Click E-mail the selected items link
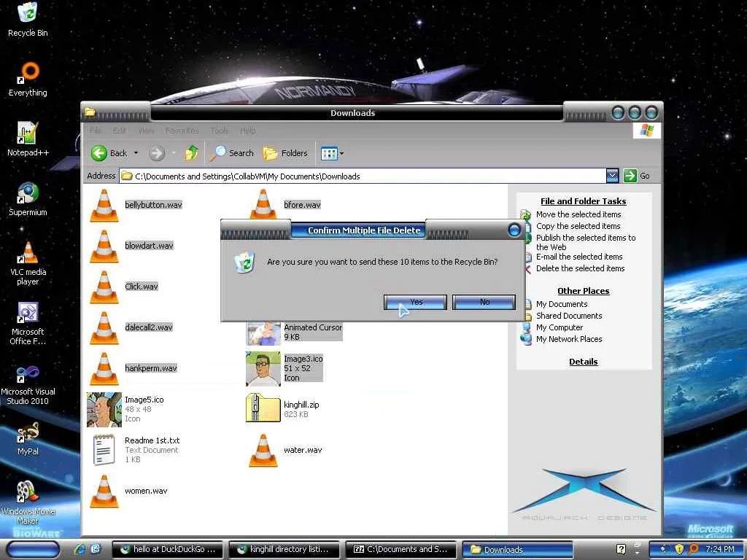Image resolution: width=747 pixels, height=560 pixels. (x=578, y=257)
